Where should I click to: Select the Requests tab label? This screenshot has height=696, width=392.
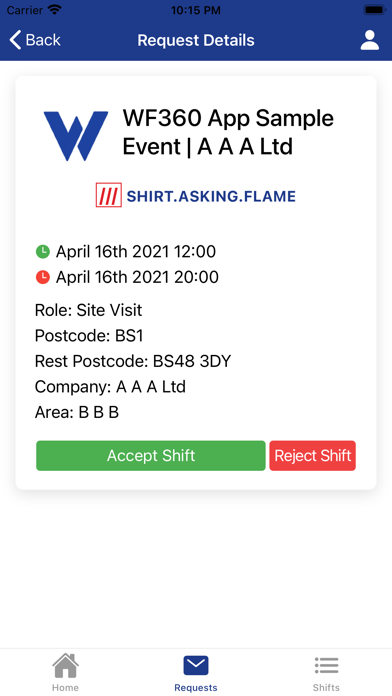[196, 688]
